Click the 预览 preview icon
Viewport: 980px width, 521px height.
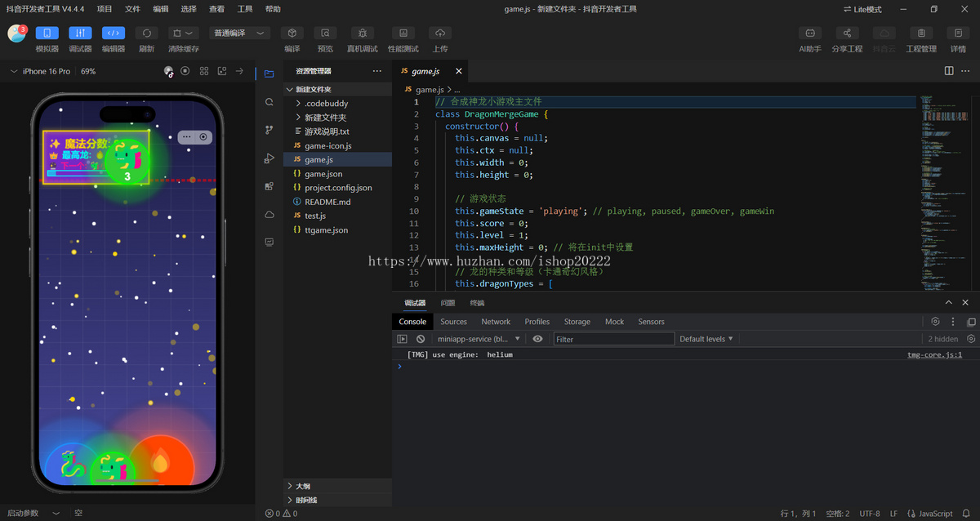pyautogui.click(x=325, y=33)
